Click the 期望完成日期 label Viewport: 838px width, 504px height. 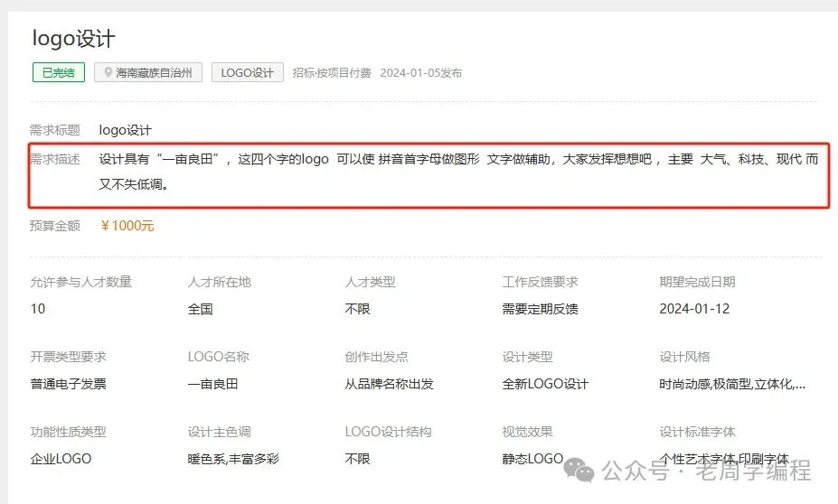pyautogui.click(x=697, y=282)
